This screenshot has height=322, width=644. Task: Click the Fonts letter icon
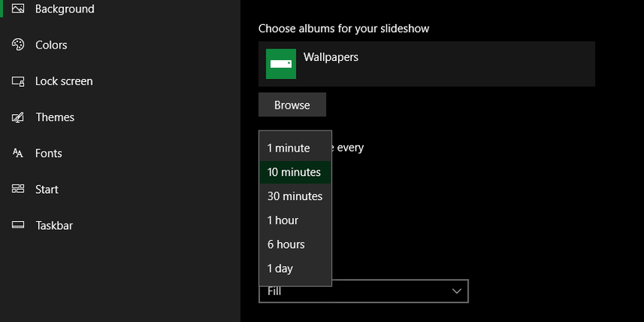(x=18, y=153)
